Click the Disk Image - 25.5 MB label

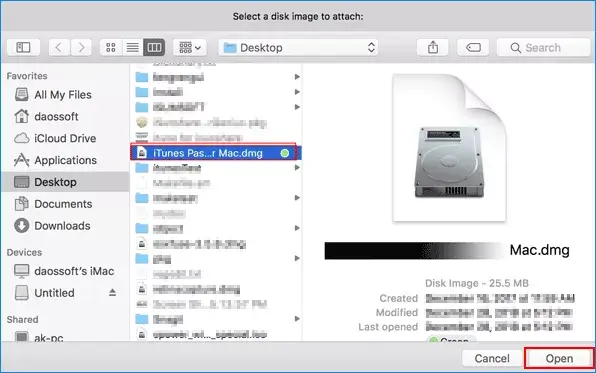click(477, 283)
